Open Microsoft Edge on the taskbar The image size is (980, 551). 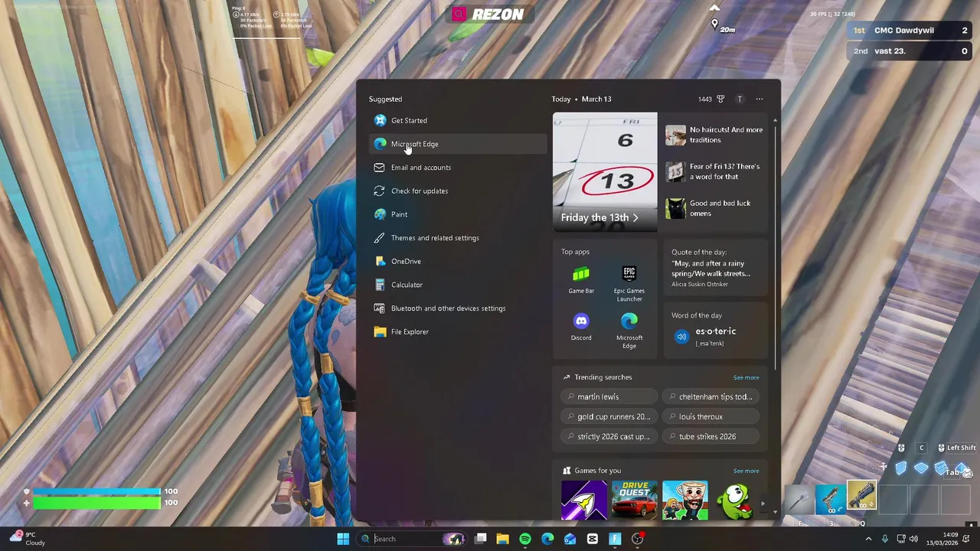point(547,539)
